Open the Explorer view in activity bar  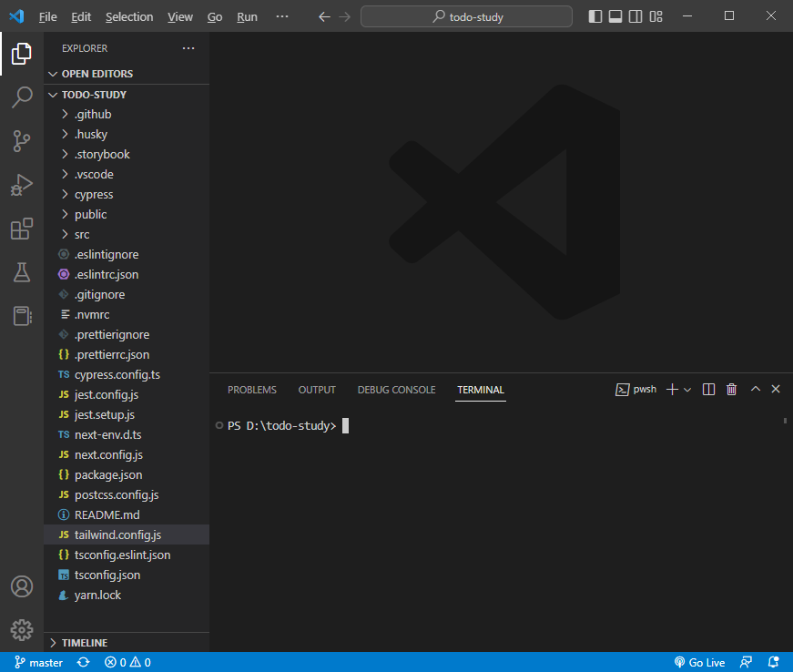(x=21, y=54)
